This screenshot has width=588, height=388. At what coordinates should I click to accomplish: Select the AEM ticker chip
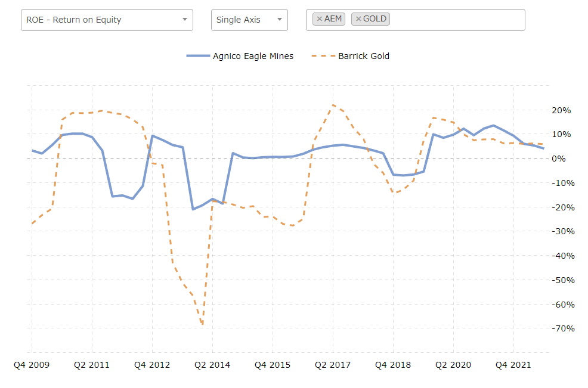pyautogui.click(x=329, y=18)
